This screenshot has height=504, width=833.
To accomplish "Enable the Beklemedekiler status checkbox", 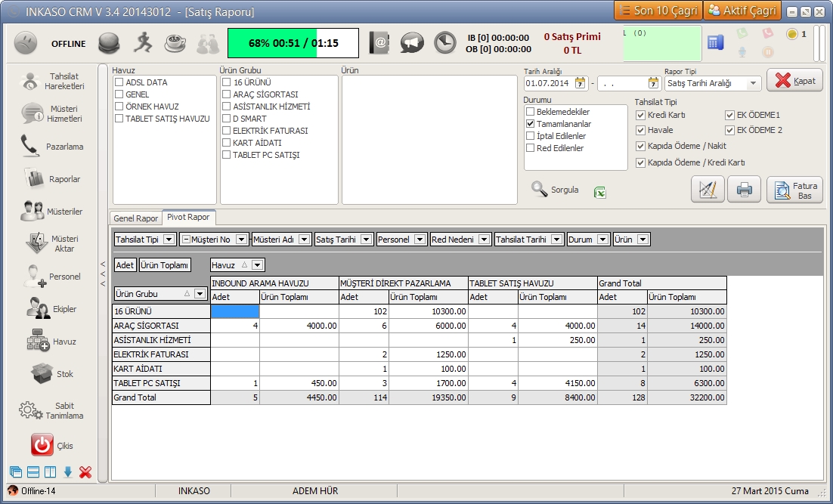I will (x=530, y=112).
